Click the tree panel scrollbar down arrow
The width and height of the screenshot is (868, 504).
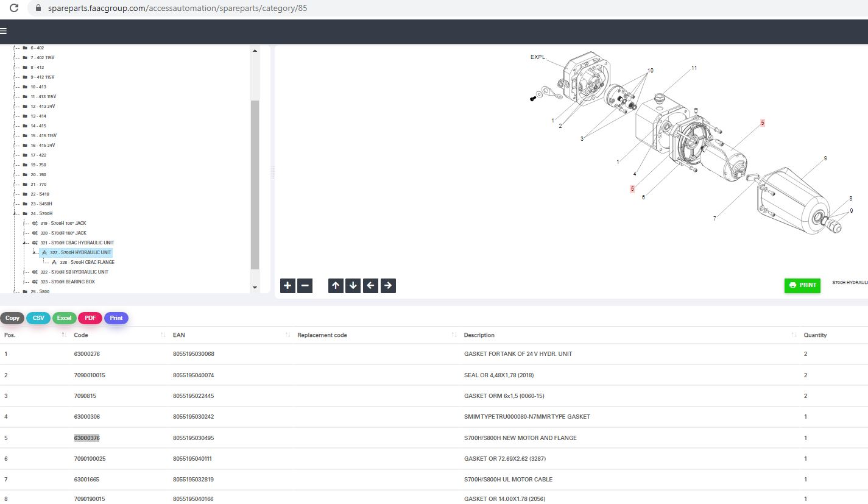[255, 288]
